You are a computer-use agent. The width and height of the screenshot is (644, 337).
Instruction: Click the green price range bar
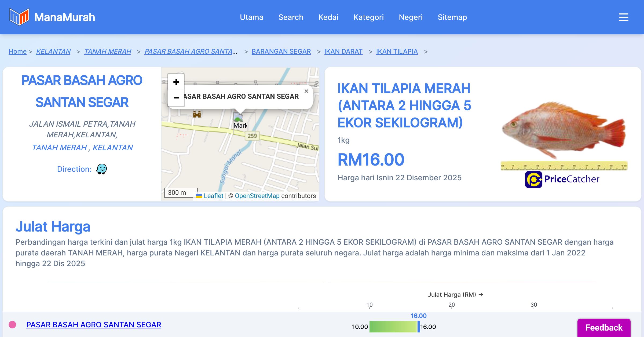(x=393, y=327)
